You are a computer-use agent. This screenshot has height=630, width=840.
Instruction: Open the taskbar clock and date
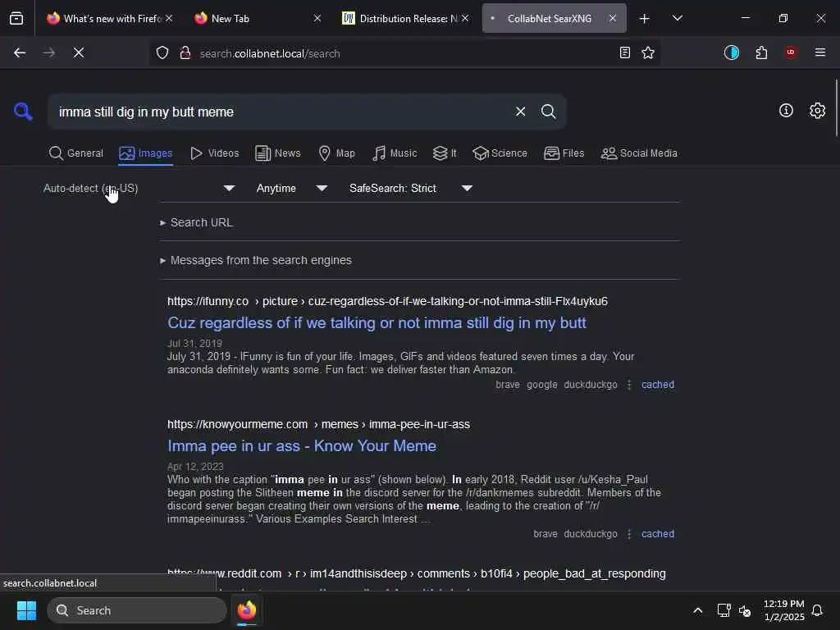(783, 610)
